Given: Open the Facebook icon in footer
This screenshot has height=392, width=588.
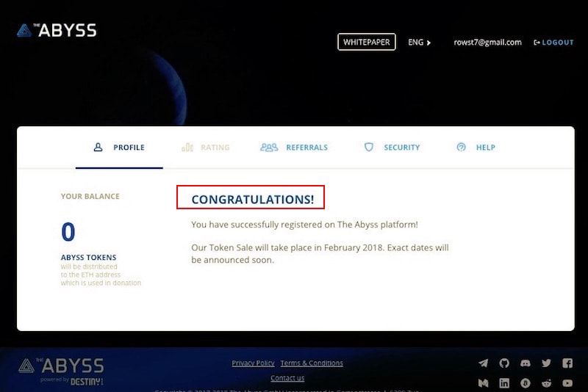Looking at the screenshot, I should click(567, 363).
